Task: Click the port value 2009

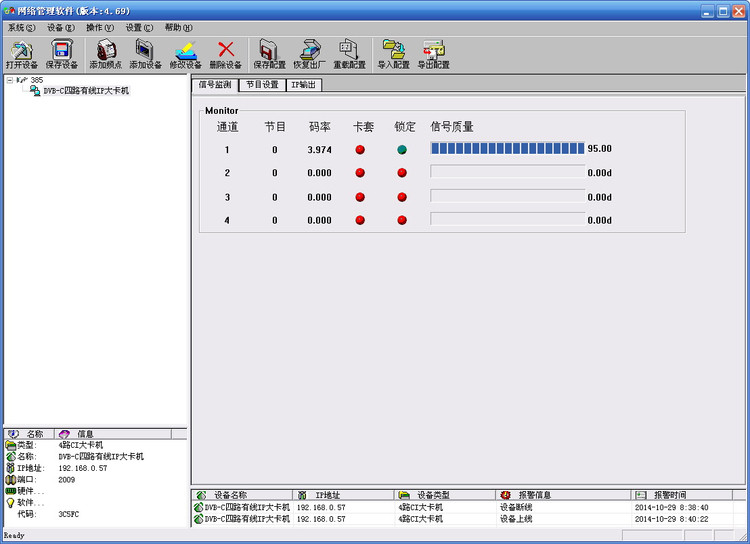Action: 66,479
